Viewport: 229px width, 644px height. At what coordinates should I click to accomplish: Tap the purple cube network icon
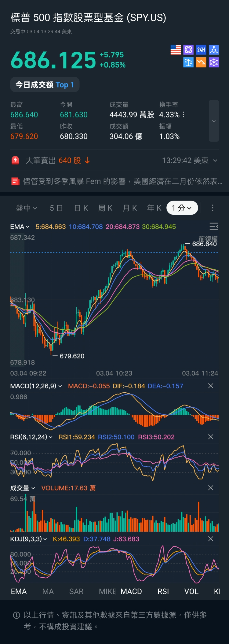pos(214,62)
